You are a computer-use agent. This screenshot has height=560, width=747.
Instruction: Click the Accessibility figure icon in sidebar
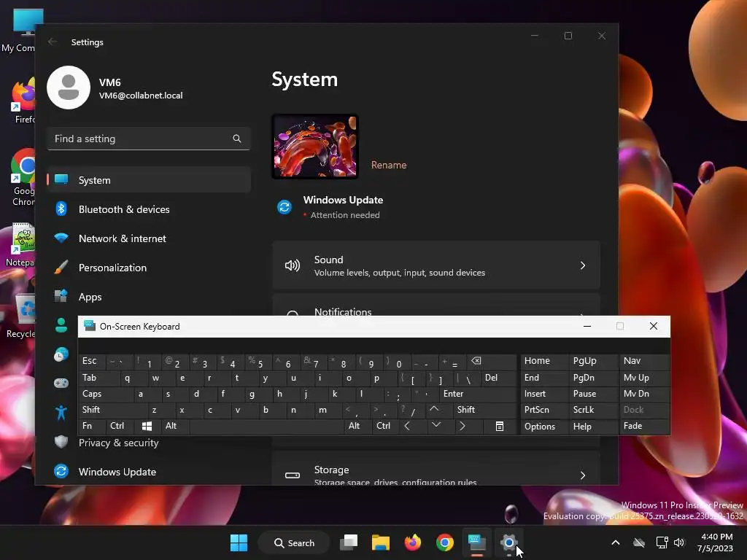61,413
